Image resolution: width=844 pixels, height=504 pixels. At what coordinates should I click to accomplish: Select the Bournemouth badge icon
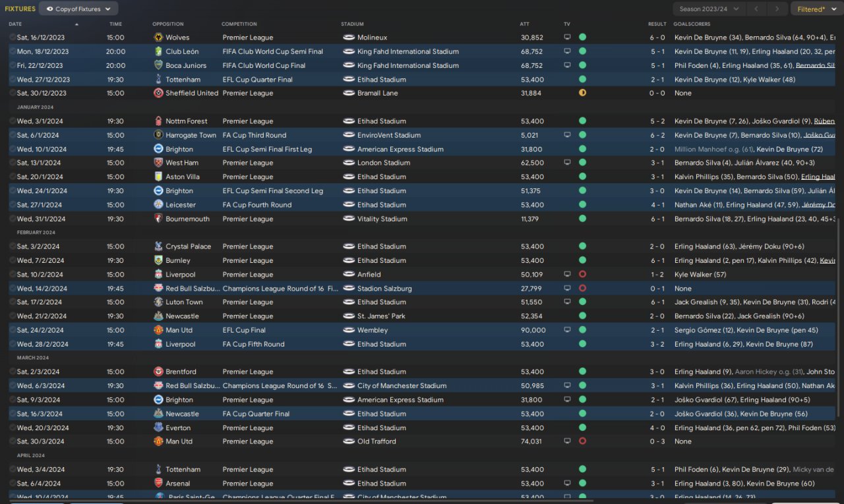(158, 219)
